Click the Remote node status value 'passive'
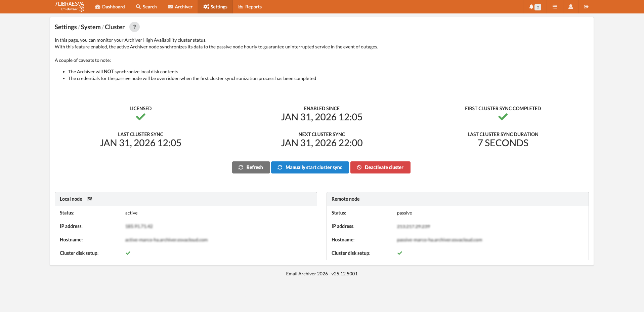The height and width of the screenshot is (312, 644). coord(404,213)
